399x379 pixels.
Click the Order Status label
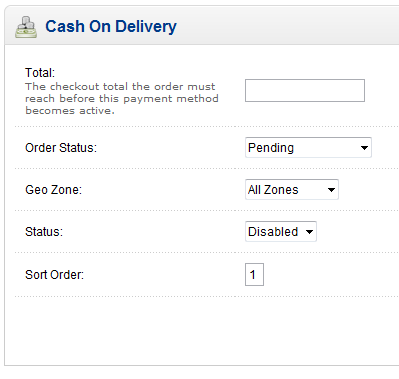[61, 148]
